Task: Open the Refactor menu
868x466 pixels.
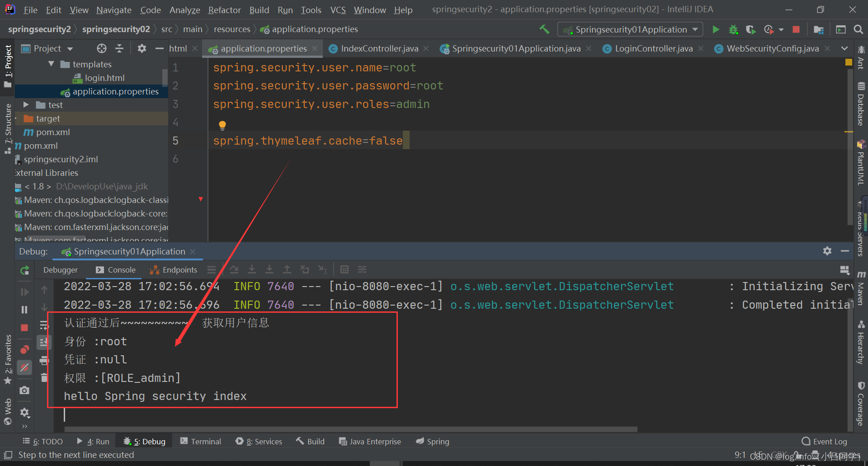Action: pyautogui.click(x=224, y=9)
